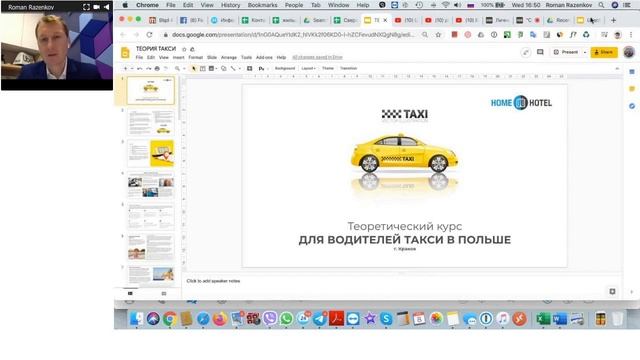This screenshot has height=360, width=640.
Task: Open the Keep side panel icon
Action: [x=632, y=89]
